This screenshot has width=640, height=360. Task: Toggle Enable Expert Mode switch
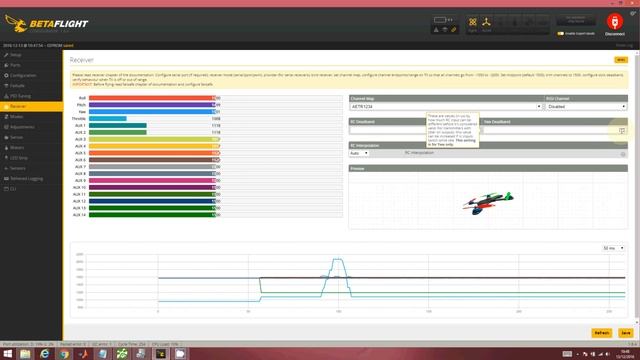561,33
